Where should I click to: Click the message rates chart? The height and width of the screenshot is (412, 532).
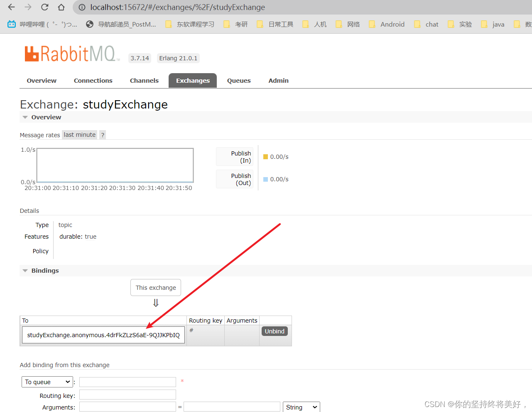click(115, 165)
